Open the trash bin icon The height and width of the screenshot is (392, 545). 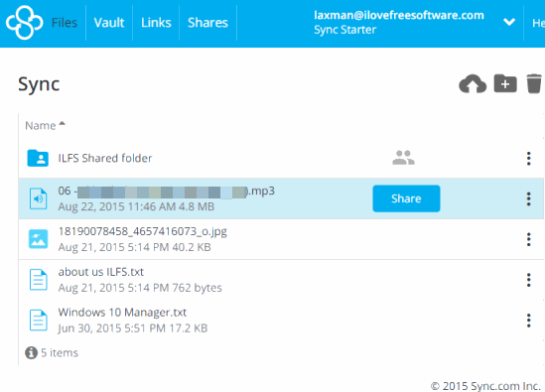pos(534,83)
